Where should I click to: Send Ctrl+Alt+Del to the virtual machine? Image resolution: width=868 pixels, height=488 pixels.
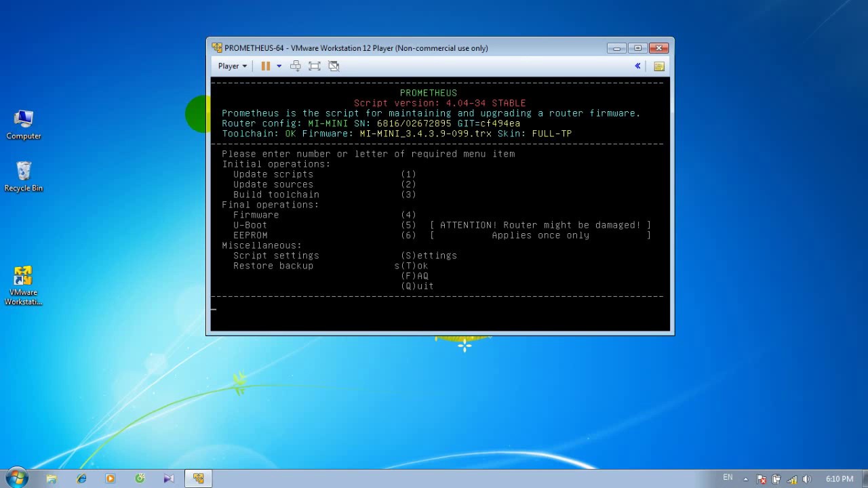(296, 66)
